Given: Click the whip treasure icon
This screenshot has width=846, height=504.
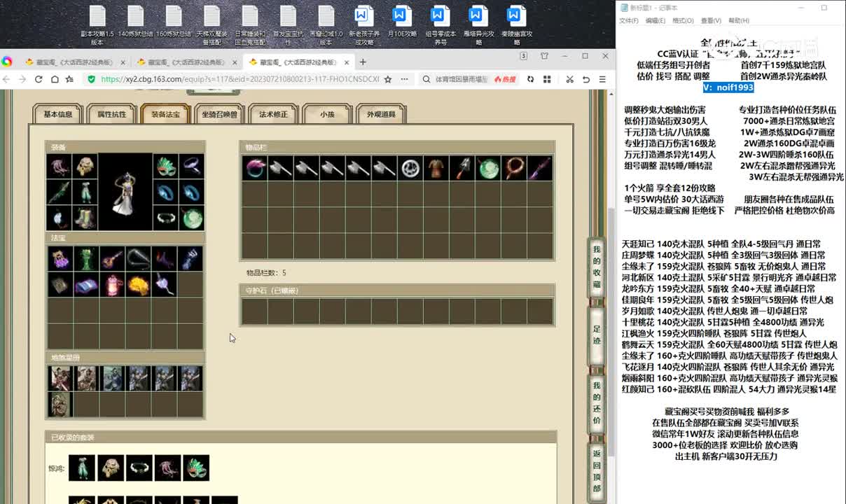Looking at the screenshot, I should (x=138, y=258).
